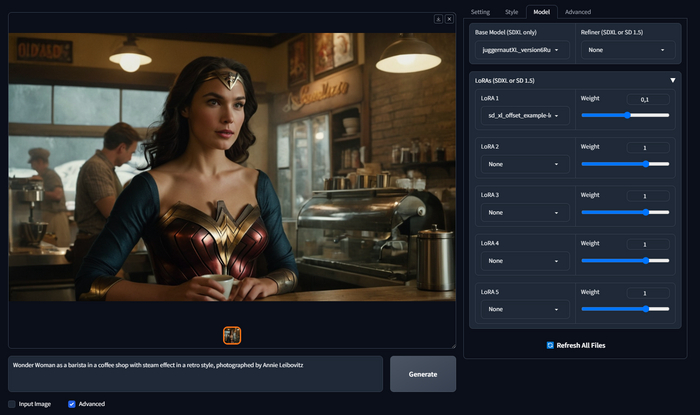This screenshot has height=415, width=700.
Task: Close the image preview with X icon
Action: coord(449,19)
